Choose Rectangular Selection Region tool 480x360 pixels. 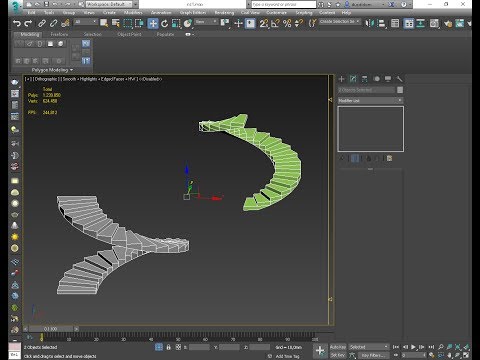pyautogui.click(x=128, y=23)
